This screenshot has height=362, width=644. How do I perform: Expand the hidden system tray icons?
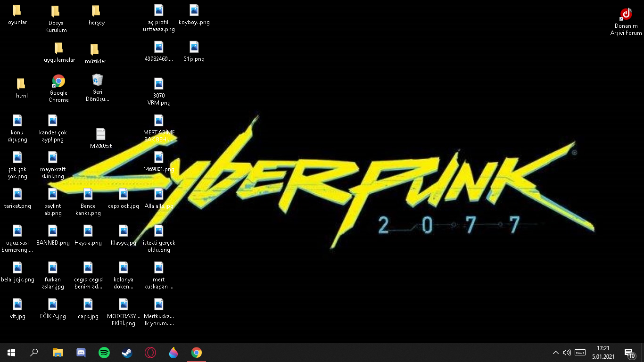(556, 353)
